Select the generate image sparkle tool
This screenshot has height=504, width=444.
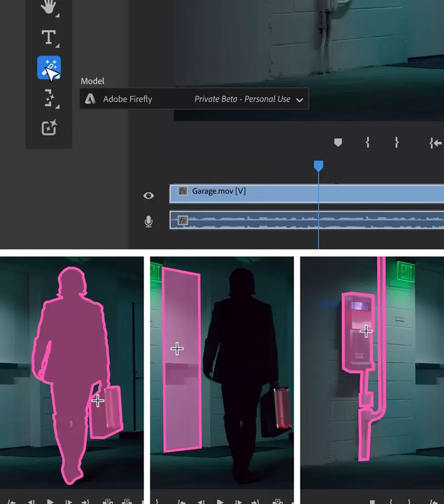(49, 128)
